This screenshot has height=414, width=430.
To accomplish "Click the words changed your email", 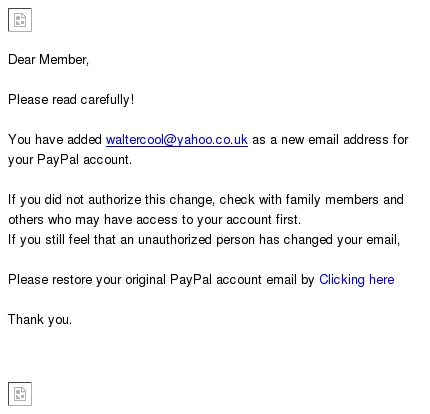I will click(x=342, y=240).
